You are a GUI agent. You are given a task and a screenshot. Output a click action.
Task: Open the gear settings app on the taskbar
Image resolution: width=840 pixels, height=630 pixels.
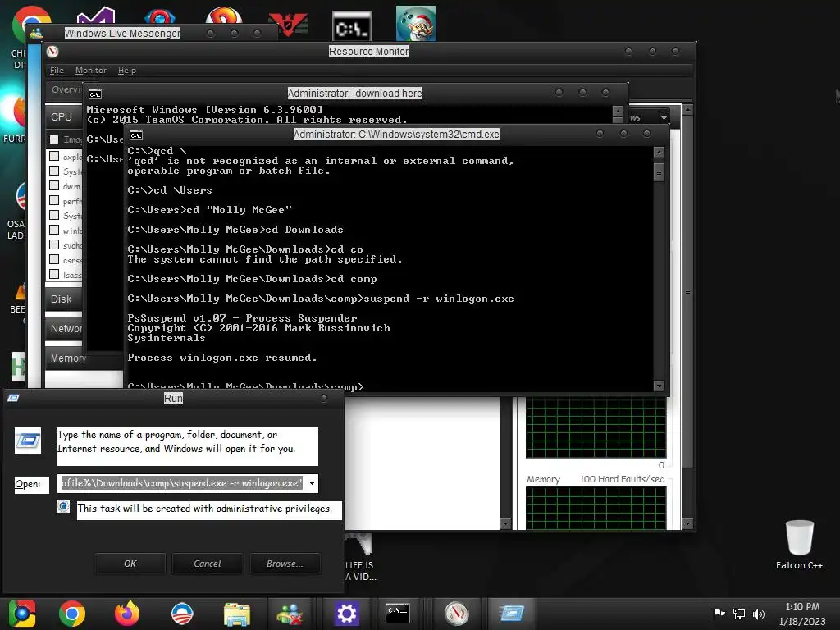point(346,614)
